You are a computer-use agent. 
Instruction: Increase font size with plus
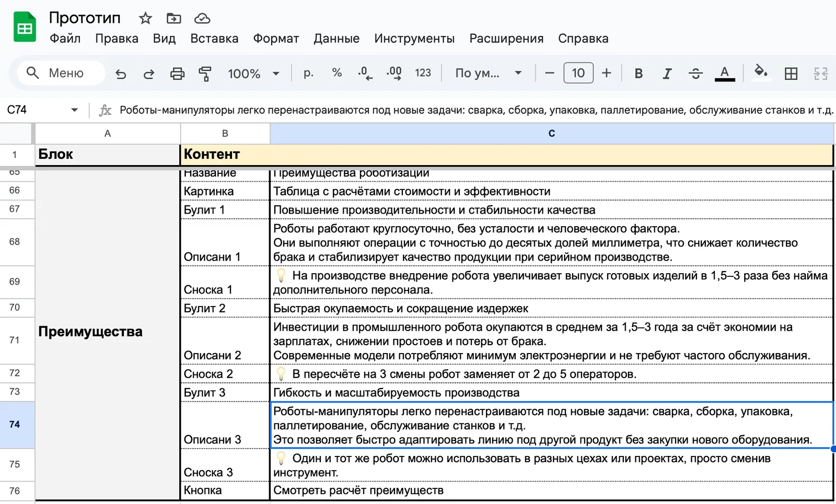point(606,73)
